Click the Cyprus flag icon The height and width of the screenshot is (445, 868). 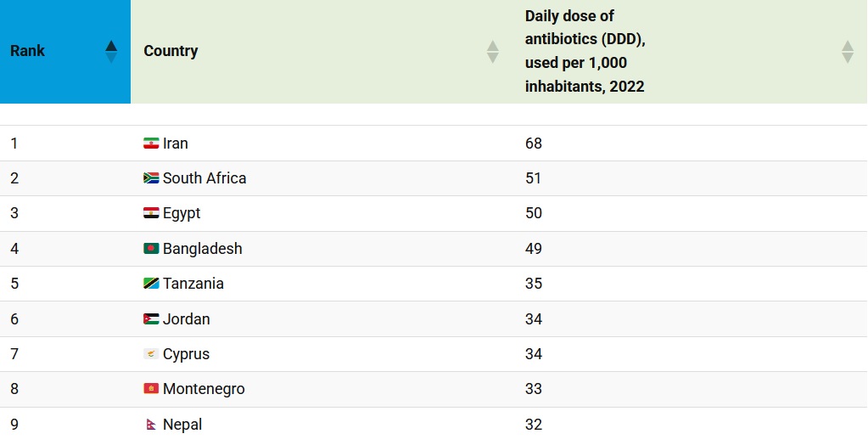(151, 354)
